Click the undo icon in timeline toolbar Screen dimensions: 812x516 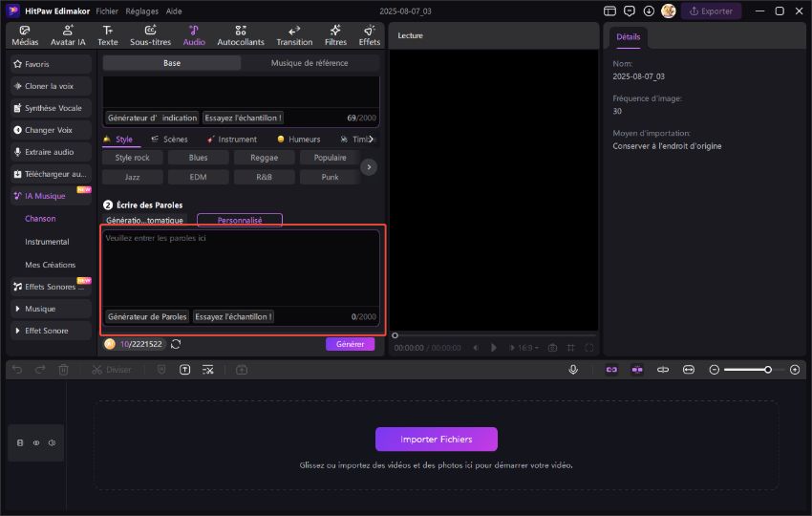[x=17, y=370]
